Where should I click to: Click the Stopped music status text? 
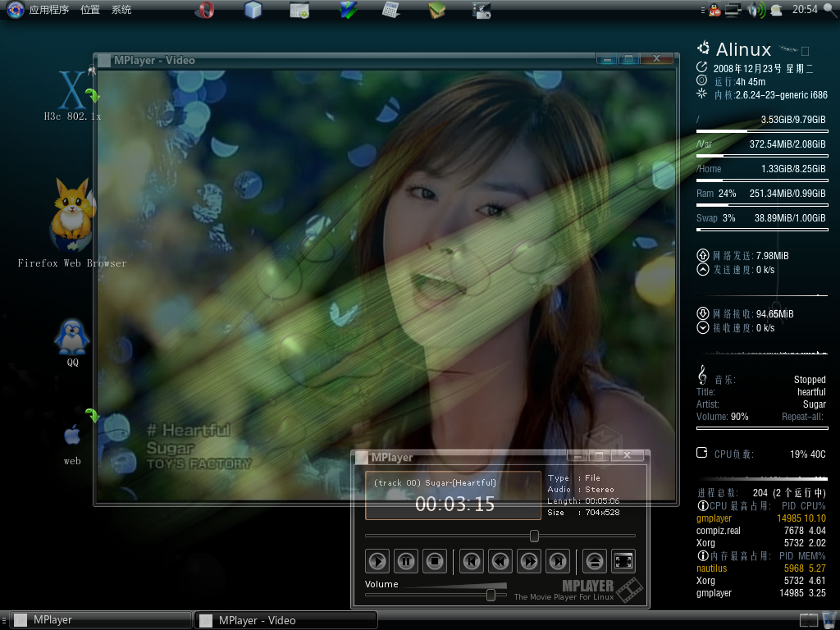click(x=810, y=380)
